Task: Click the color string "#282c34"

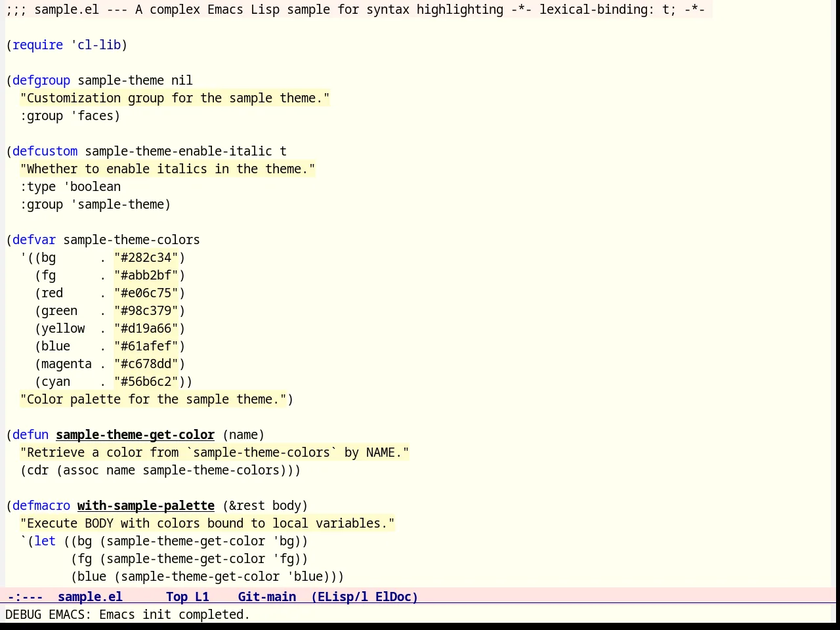Action: point(146,257)
